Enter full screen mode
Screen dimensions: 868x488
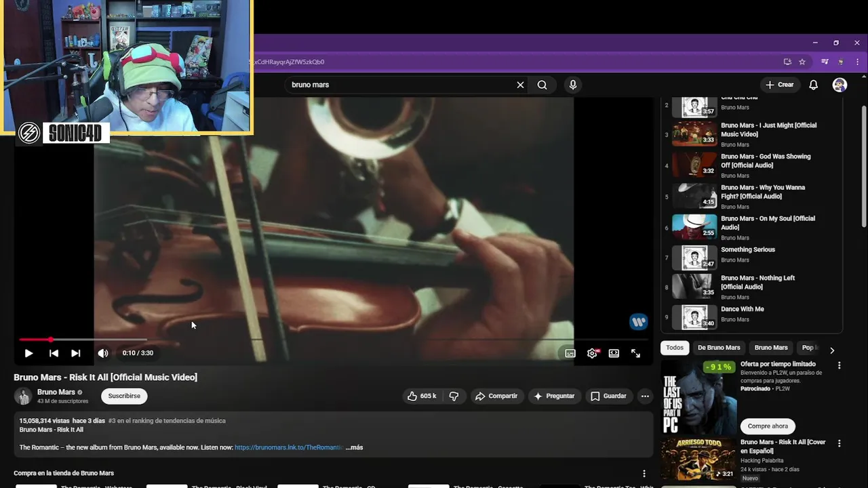tap(635, 353)
